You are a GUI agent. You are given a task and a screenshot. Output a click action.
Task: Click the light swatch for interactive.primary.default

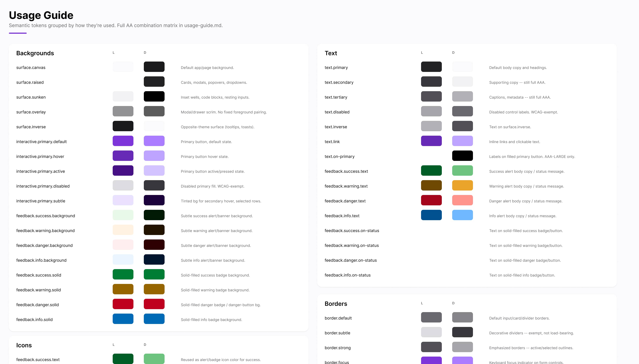[123, 141]
